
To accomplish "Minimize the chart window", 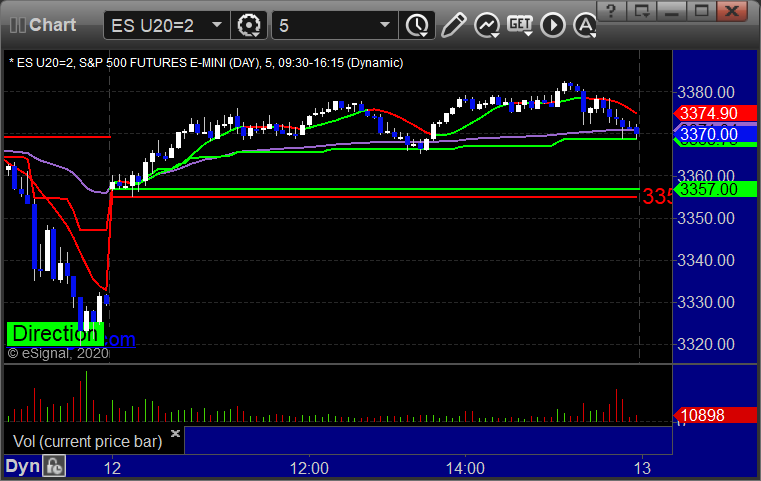I will [672, 11].
